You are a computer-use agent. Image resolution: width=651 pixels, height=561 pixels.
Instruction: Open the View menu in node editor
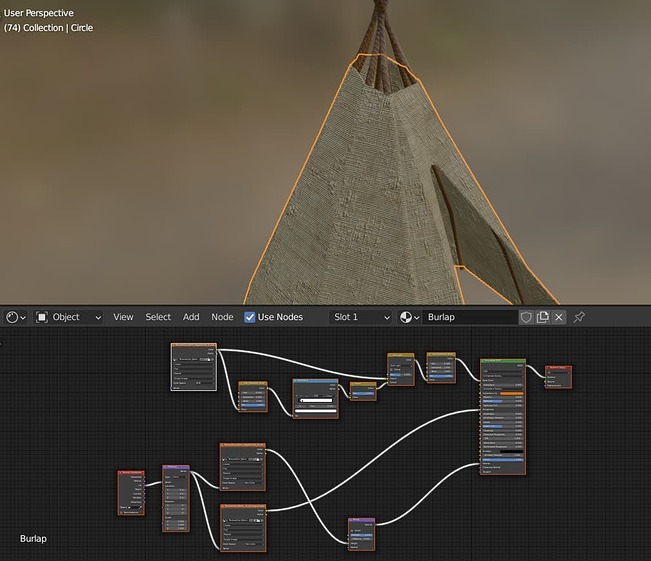(123, 317)
